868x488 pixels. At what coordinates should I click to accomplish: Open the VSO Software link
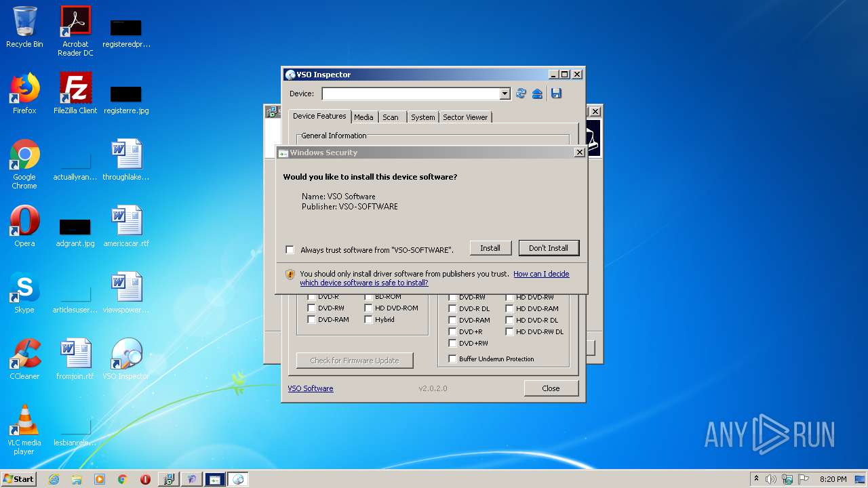311,388
